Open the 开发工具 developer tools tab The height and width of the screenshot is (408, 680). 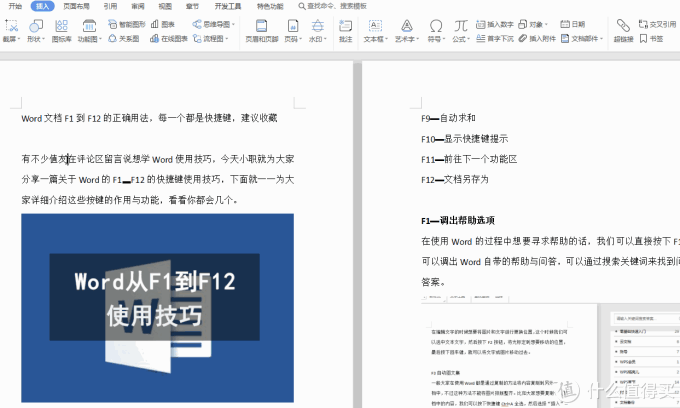point(228,6)
